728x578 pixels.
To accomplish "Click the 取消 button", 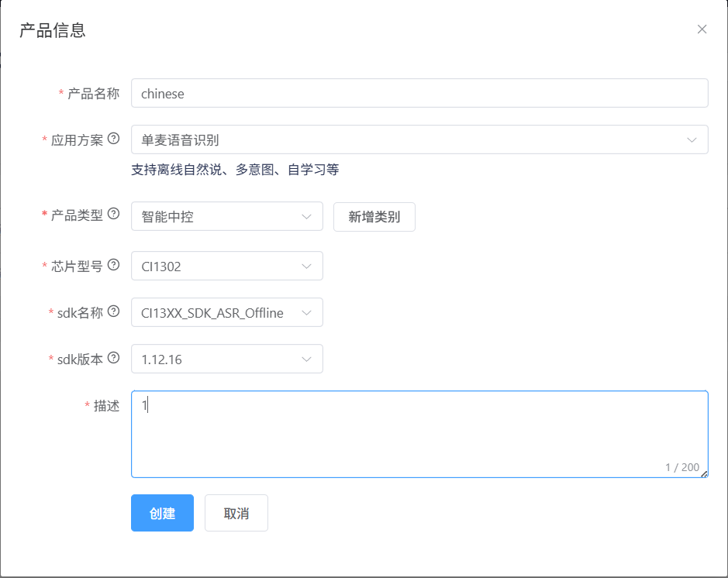I will tap(236, 513).
